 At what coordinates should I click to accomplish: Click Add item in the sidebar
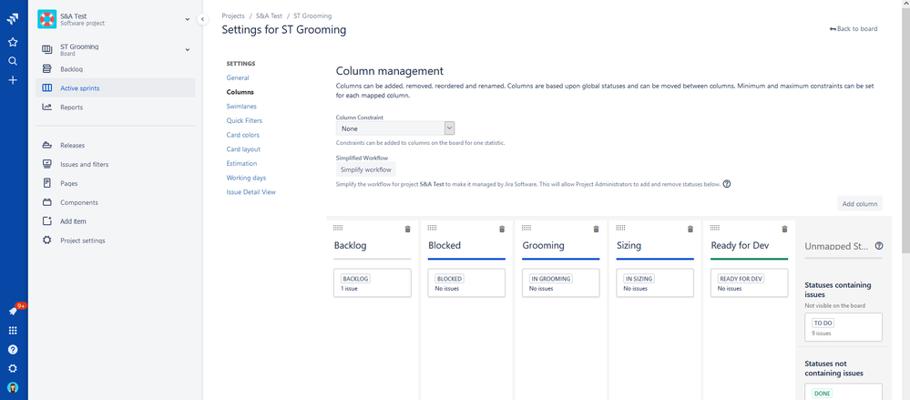pos(115,221)
